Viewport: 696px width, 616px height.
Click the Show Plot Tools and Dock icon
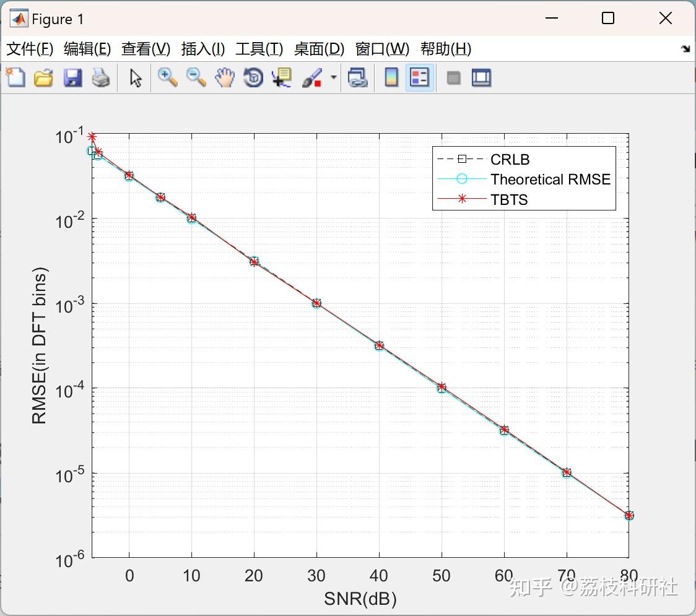(x=481, y=77)
